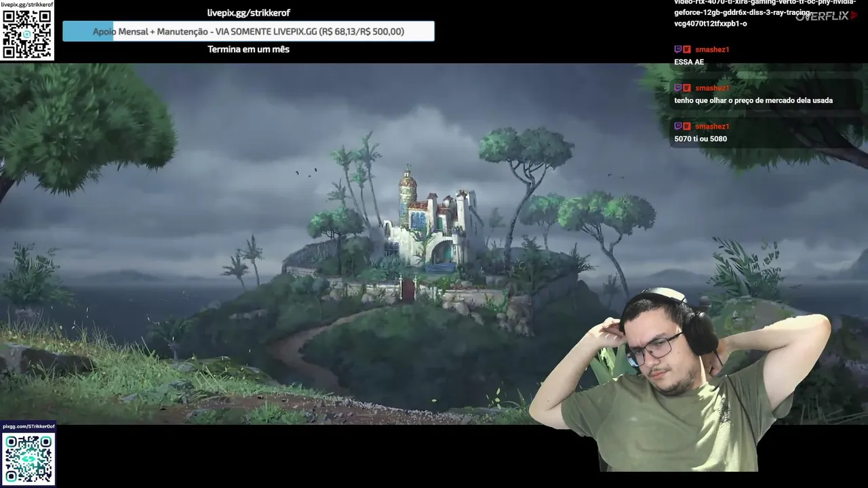The height and width of the screenshot is (488, 868).
Task: Click the small livepix.gg/strikkerof label above QR
Action: click(x=27, y=4)
